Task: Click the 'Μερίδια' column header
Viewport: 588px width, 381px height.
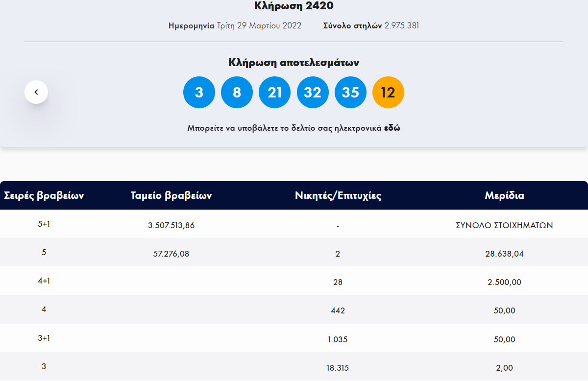Action: pyautogui.click(x=505, y=196)
